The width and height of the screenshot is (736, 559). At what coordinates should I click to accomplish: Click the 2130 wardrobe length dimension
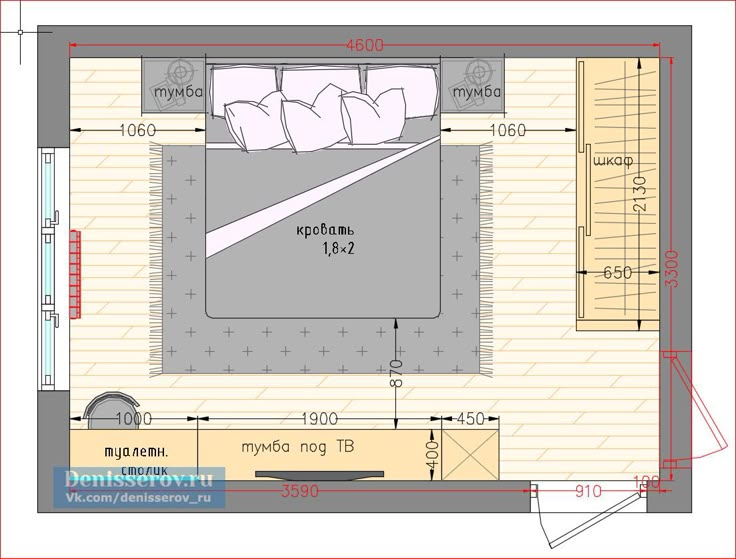pos(640,194)
